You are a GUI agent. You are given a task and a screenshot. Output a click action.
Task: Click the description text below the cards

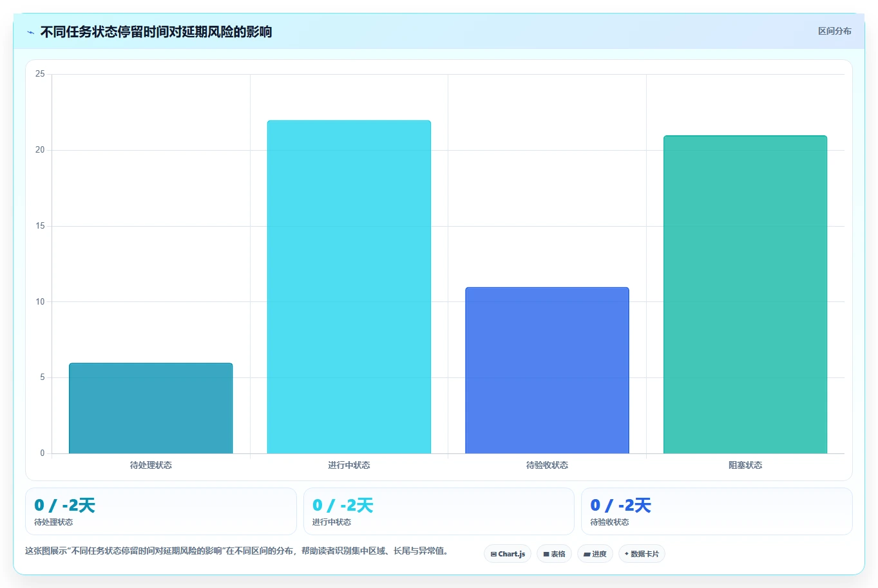point(238,551)
